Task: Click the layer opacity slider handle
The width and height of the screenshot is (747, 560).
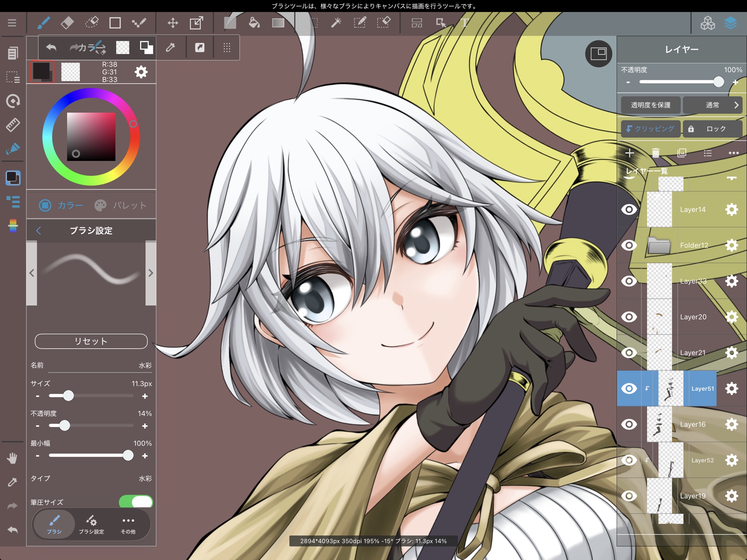Action: [718, 82]
